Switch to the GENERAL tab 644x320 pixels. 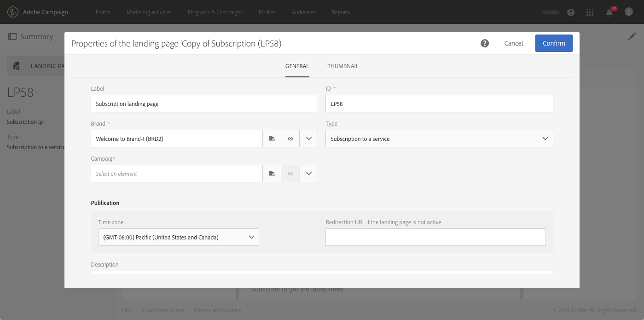point(297,66)
